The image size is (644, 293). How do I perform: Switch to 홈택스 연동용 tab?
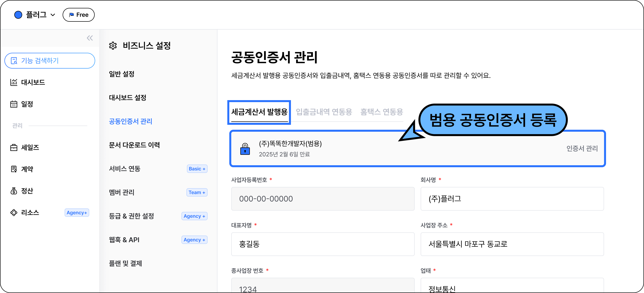pos(381,112)
